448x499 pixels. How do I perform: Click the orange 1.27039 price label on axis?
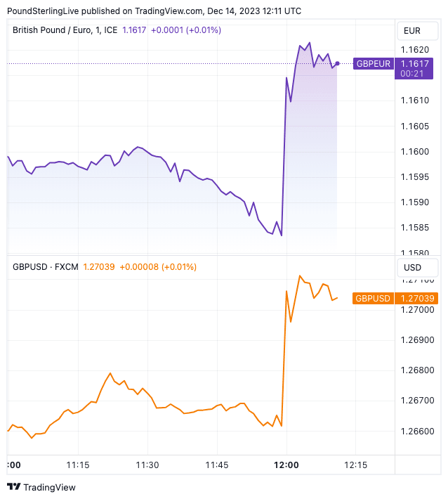416,298
